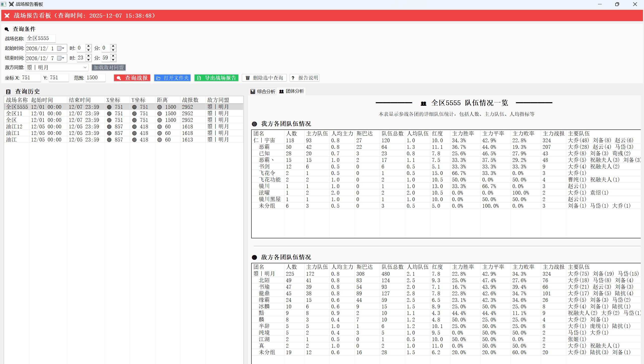Select the 油江12 row in query history
The image size is (644, 364).
(x=124, y=127)
